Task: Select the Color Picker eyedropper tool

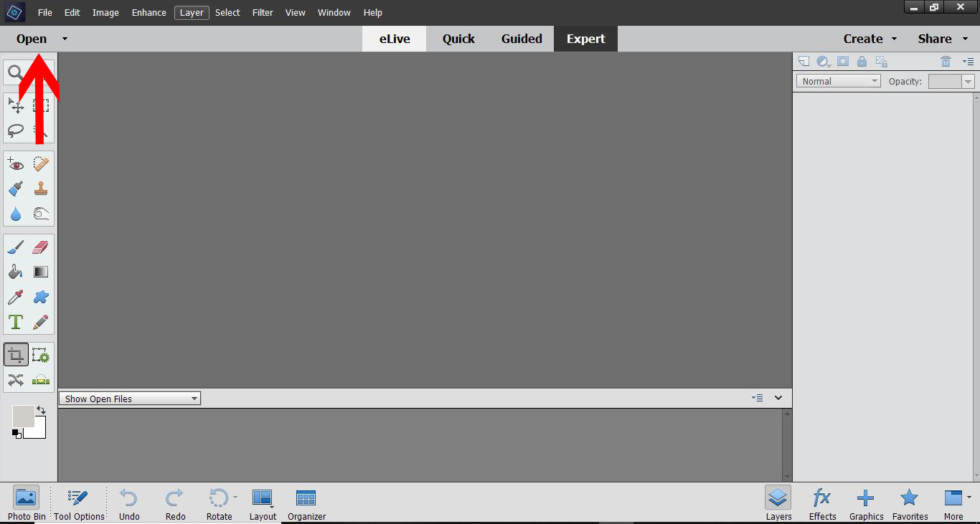Action: [16, 297]
